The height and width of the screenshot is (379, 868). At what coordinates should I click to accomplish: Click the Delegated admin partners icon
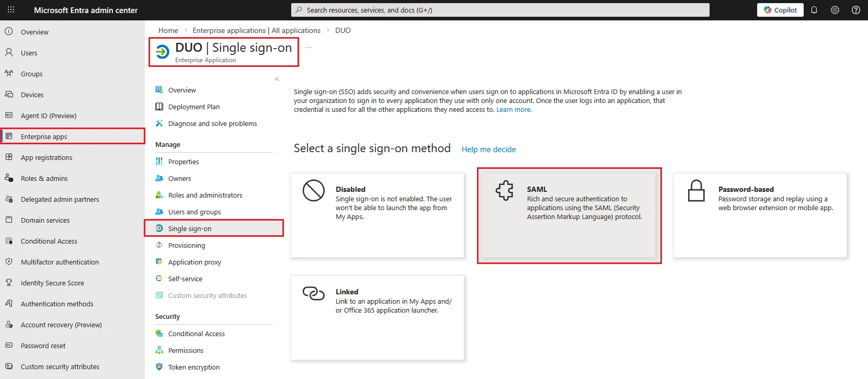pos(9,199)
